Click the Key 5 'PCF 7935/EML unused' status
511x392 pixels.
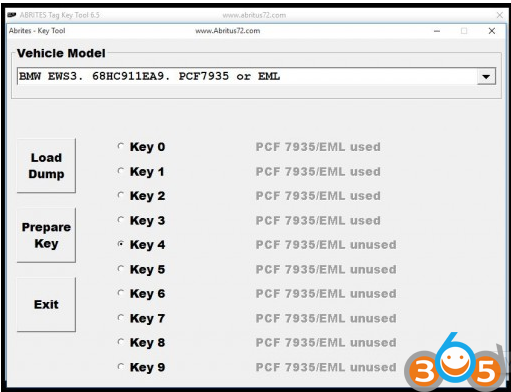click(326, 269)
